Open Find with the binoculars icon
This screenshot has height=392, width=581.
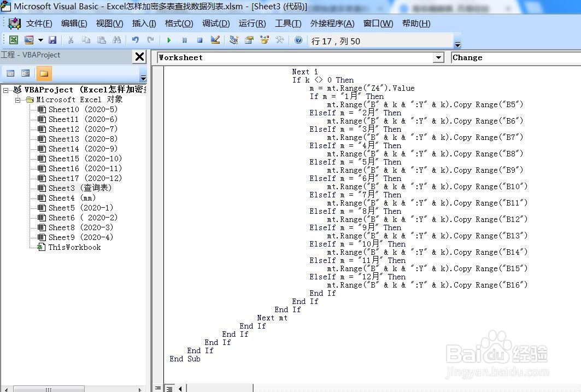[117, 40]
